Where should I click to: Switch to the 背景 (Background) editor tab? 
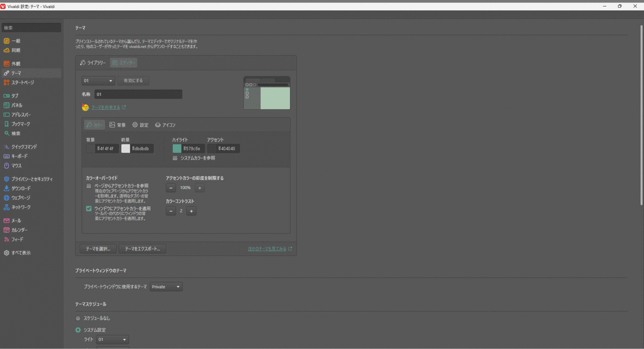pos(118,125)
